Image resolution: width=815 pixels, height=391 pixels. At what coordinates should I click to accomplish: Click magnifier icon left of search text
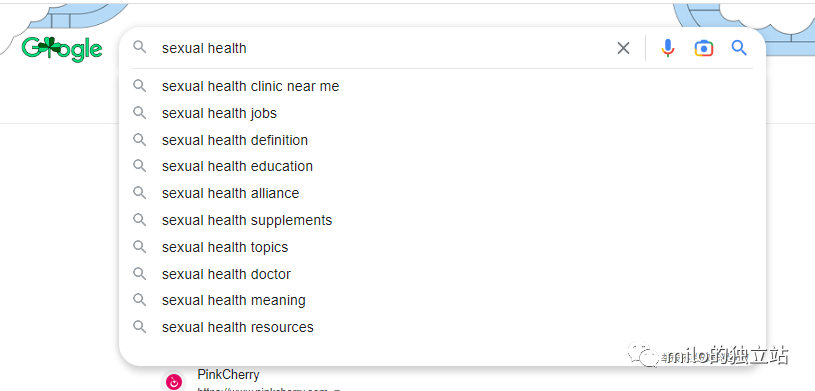click(x=139, y=48)
